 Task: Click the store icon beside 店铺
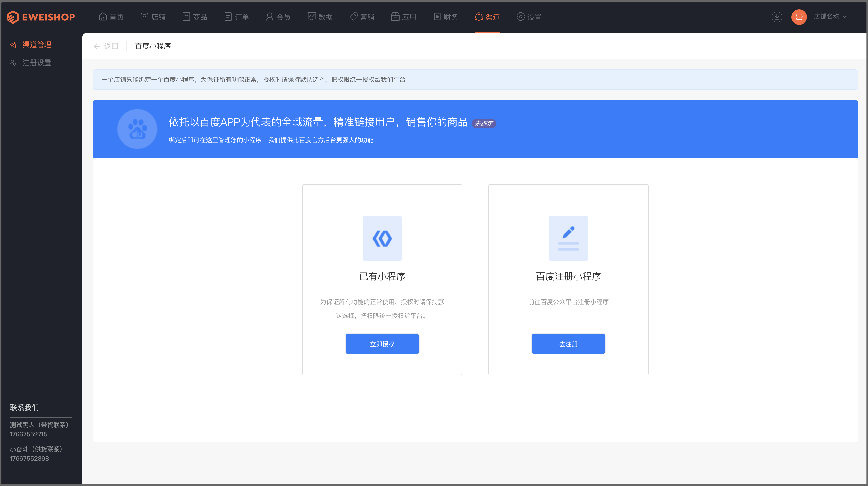tap(145, 17)
